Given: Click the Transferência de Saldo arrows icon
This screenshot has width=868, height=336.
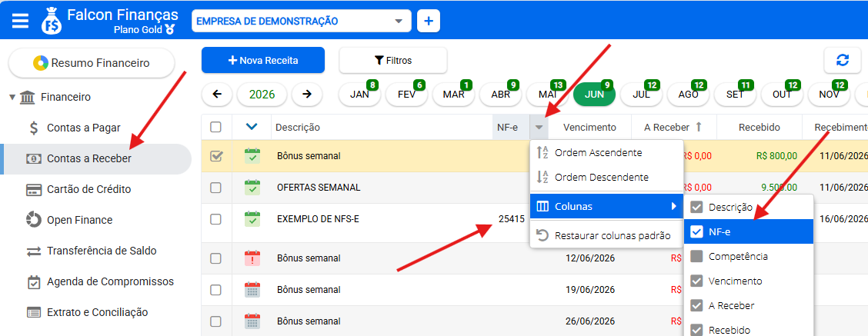Looking at the screenshot, I should (x=34, y=251).
